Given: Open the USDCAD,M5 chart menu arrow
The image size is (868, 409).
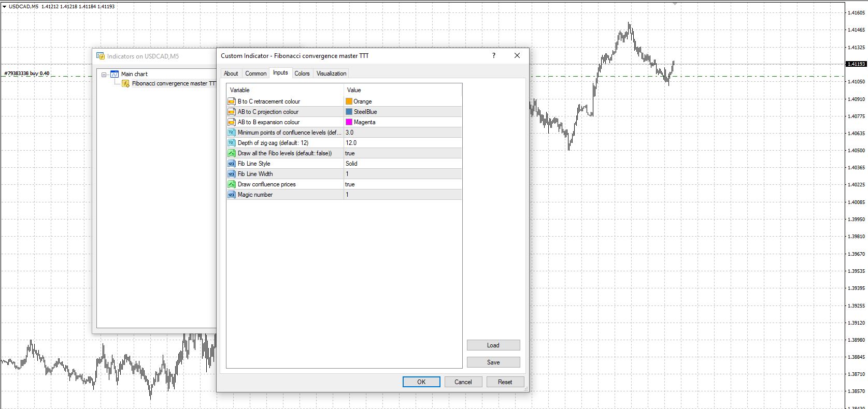Looking at the screenshot, I should [4, 7].
